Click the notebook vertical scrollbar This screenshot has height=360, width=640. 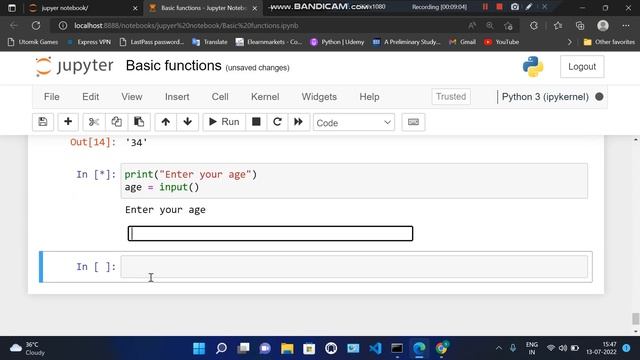[636, 318]
